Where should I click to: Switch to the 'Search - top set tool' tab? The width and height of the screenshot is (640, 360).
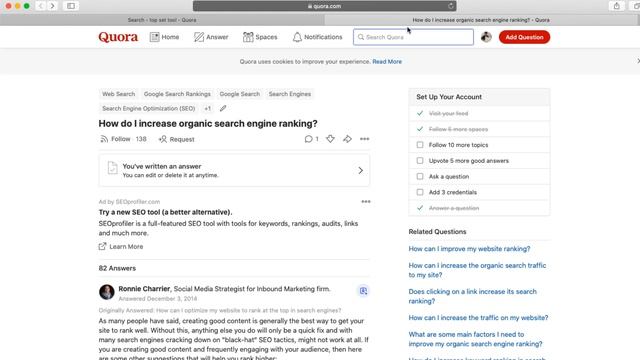pos(162,20)
